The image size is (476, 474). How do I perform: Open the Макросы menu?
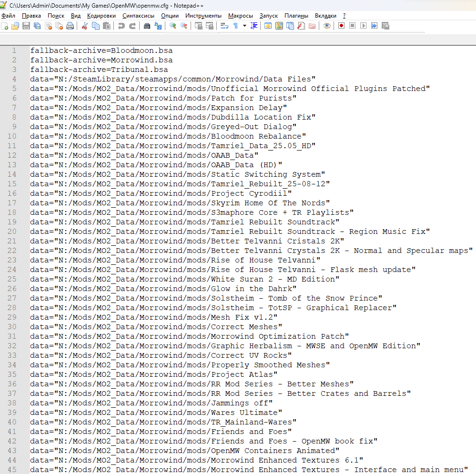pyautogui.click(x=241, y=16)
